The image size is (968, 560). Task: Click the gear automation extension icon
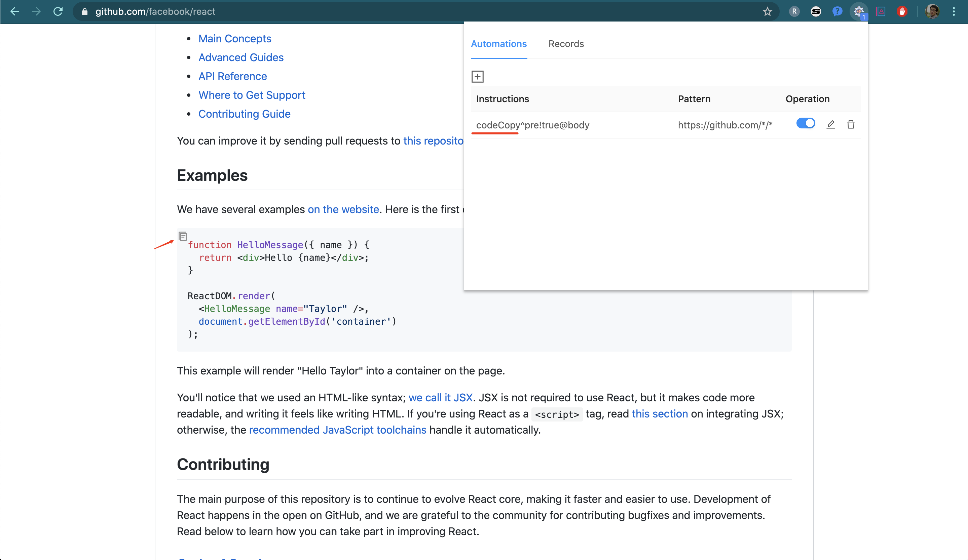[x=859, y=11]
